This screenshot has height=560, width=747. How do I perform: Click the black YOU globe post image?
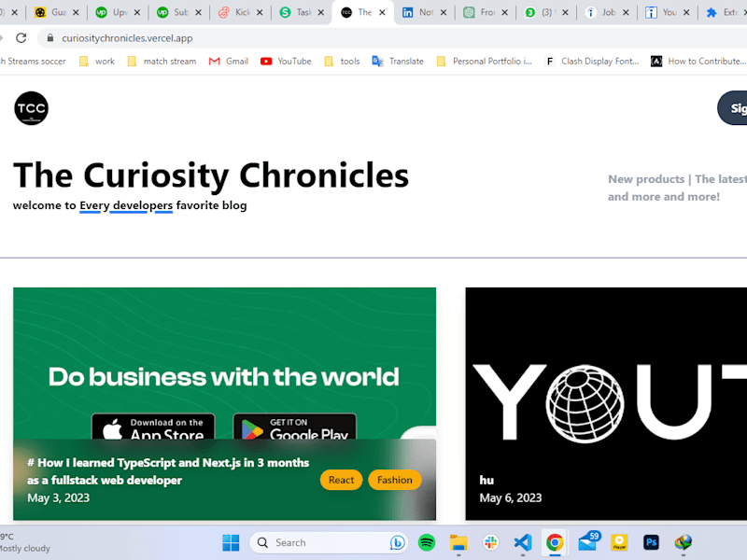click(606, 404)
